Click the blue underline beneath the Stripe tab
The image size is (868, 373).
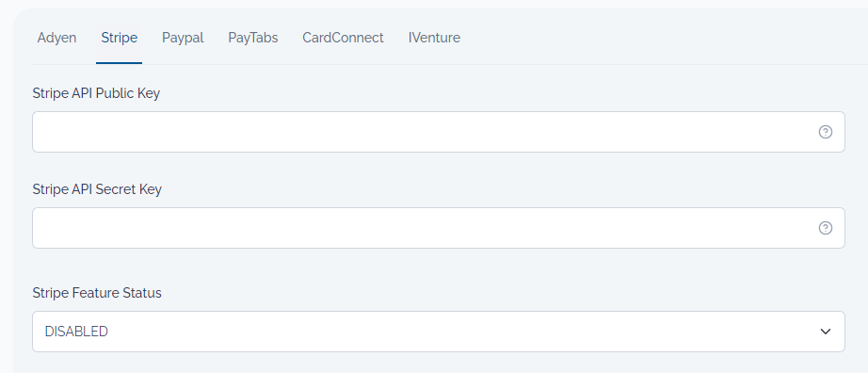(x=119, y=62)
